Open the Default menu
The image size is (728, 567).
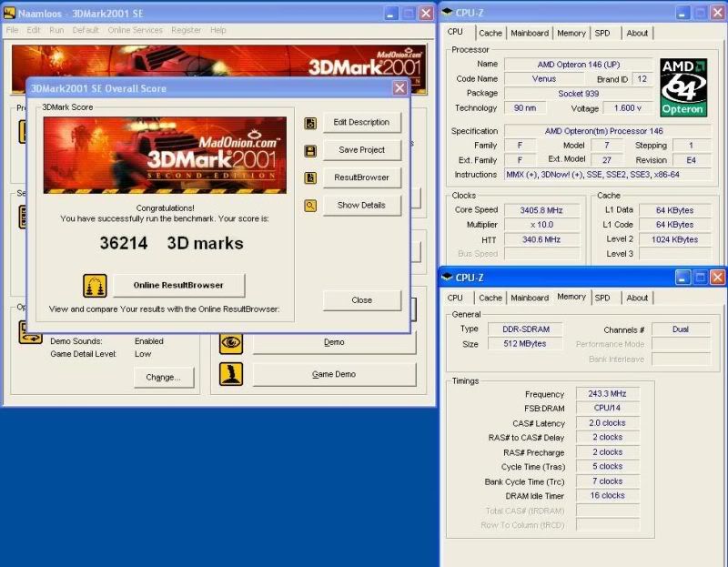86,30
